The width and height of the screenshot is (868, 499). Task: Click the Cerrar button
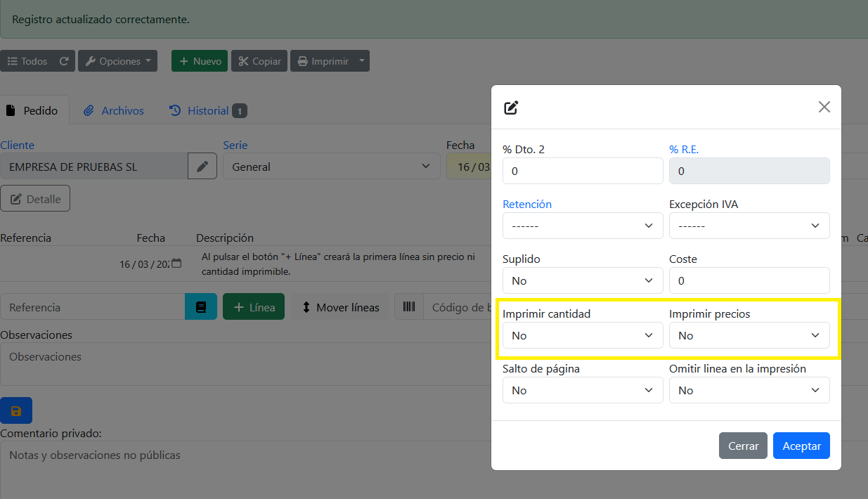click(x=743, y=446)
